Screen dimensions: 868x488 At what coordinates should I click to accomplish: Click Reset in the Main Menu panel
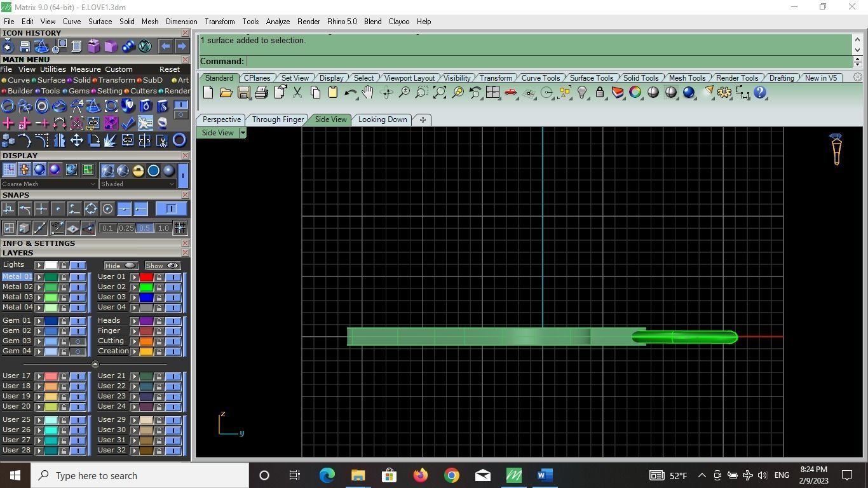tap(170, 69)
